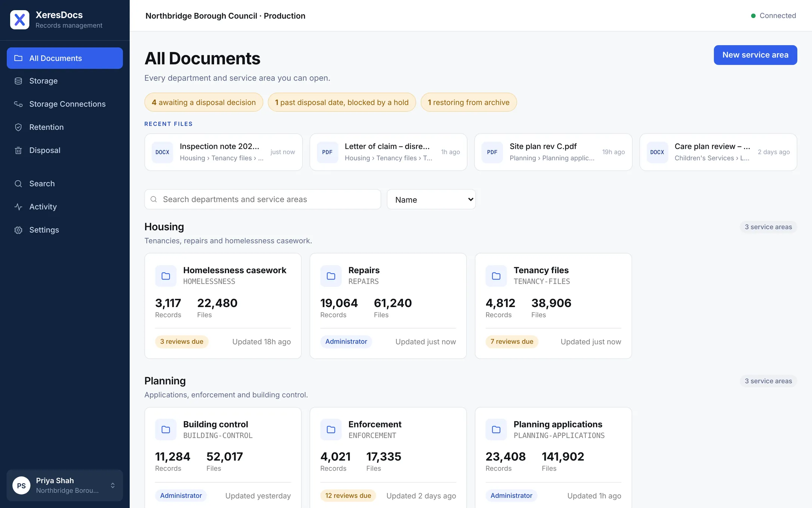
Task: Click the Retention shield icon
Action: click(18, 127)
